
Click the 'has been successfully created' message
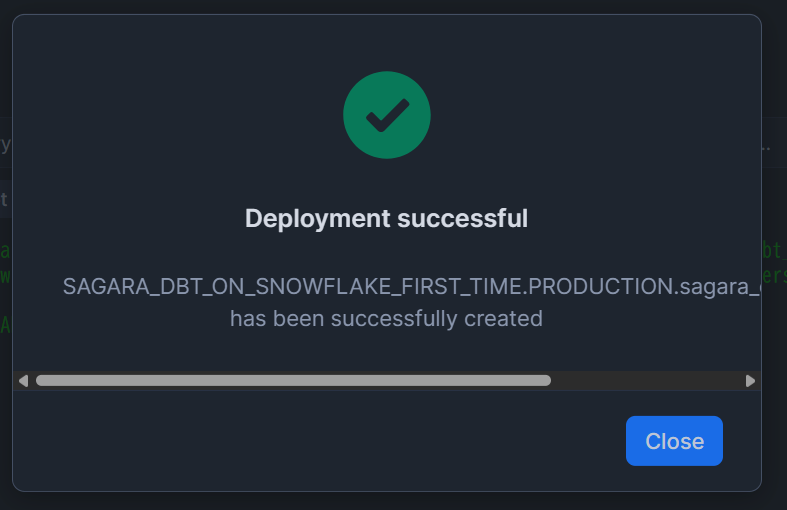[386, 319]
